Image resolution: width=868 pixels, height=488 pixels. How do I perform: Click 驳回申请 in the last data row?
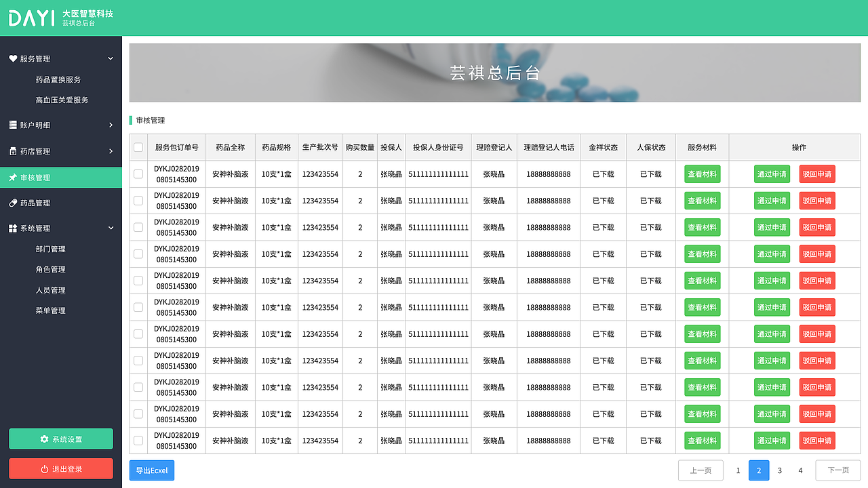(x=817, y=441)
